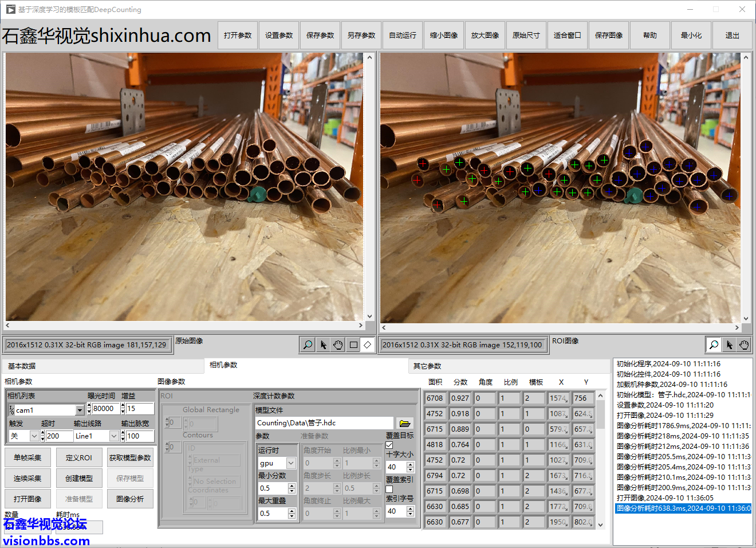Increment the 十字大小 value stepper
The height and width of the screenshot is (548, 756).
tap(410, 464)
